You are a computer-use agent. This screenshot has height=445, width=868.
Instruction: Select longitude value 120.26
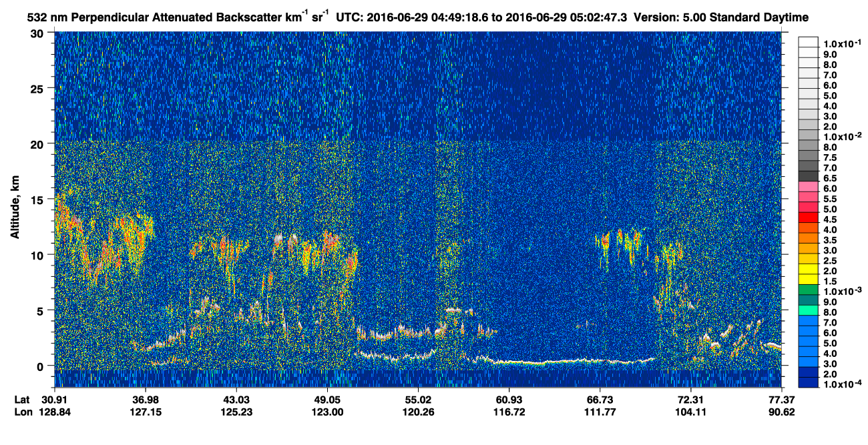click(418, 412)
